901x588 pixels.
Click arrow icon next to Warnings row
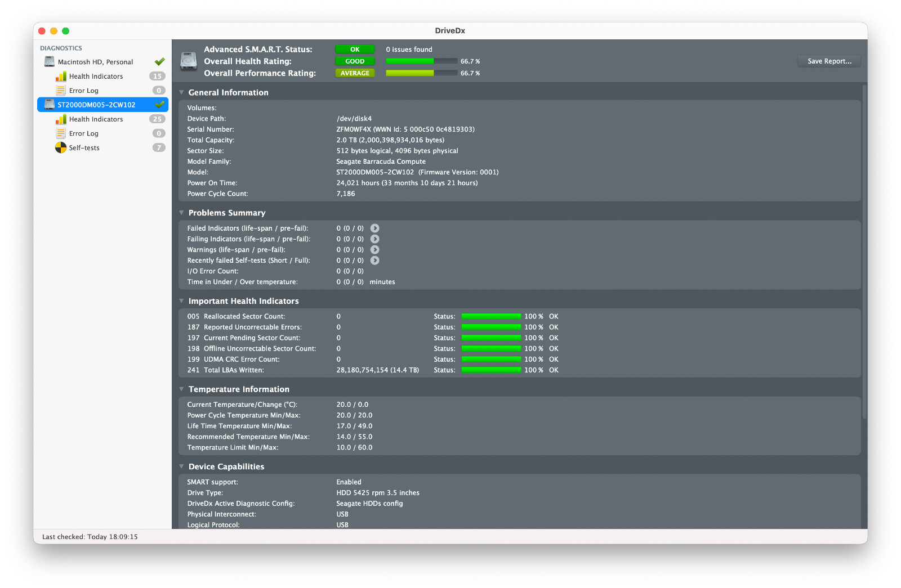pyautogui.click(x=374, y=250)
